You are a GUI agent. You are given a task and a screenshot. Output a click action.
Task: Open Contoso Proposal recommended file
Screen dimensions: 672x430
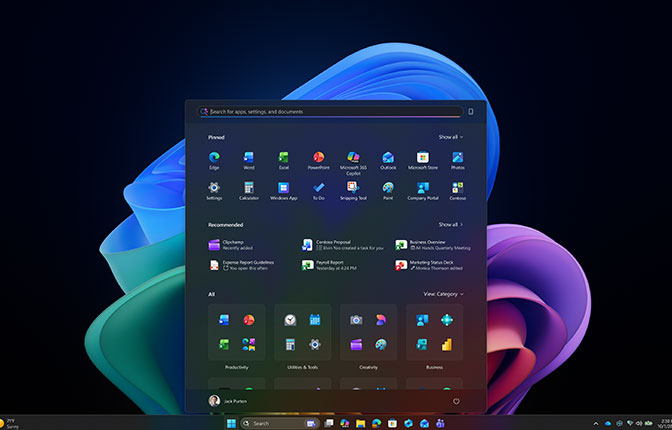(331, 244)
